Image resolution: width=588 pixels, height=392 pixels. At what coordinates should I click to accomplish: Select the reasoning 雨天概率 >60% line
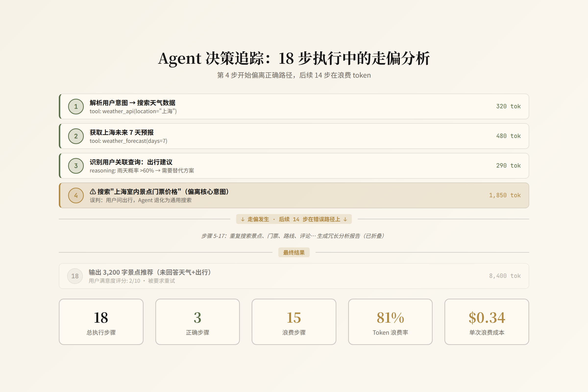[x=142, y=171]
